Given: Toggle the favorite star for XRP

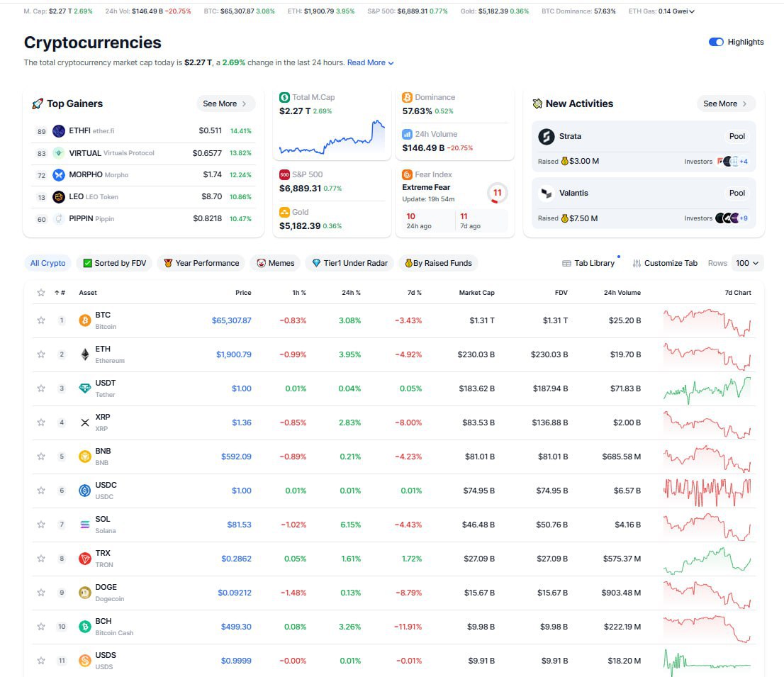Looking at the screenshot, I should (41, 423).
